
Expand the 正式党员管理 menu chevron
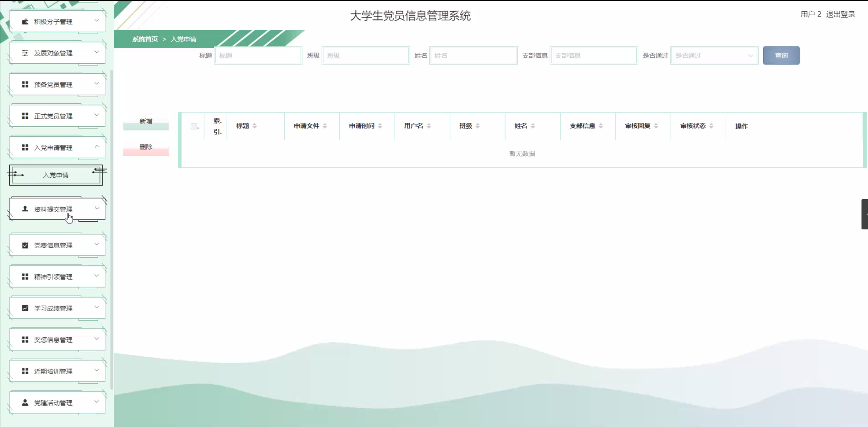[97, 115]
